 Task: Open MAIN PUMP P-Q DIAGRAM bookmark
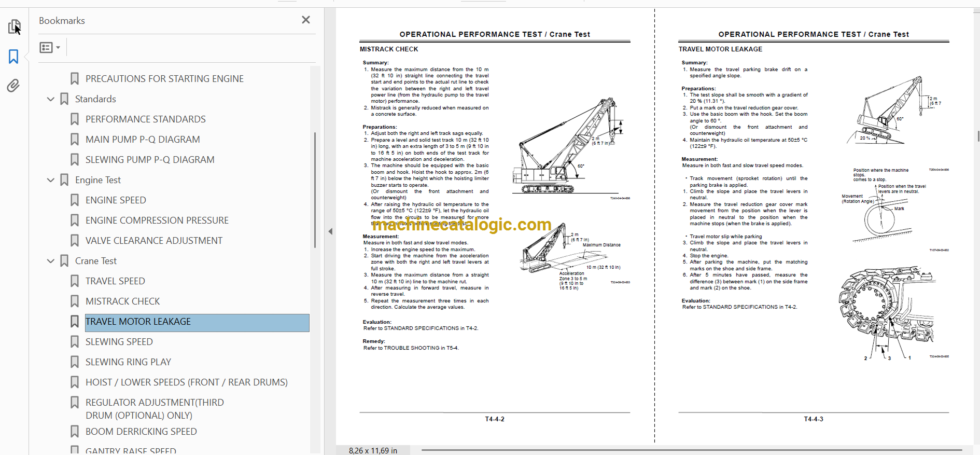point(143,140)
